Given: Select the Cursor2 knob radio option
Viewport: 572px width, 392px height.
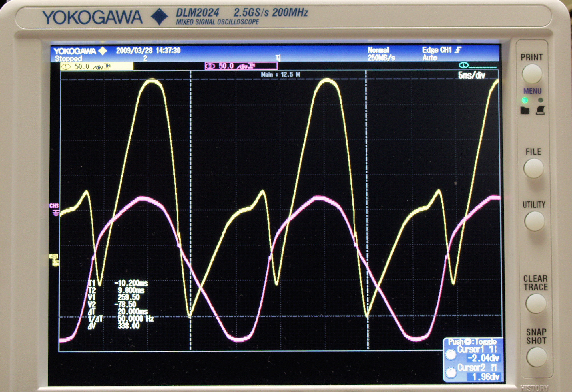Looking at the screenshot, I should coord(451,372).
